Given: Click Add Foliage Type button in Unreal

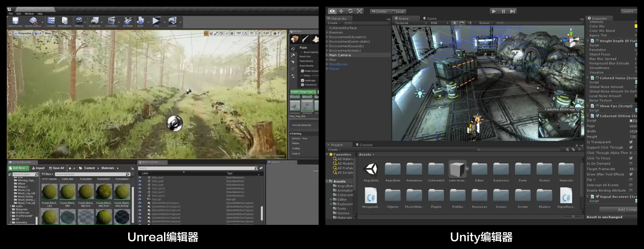Looking at the screenshot, I should pos(303,92).
